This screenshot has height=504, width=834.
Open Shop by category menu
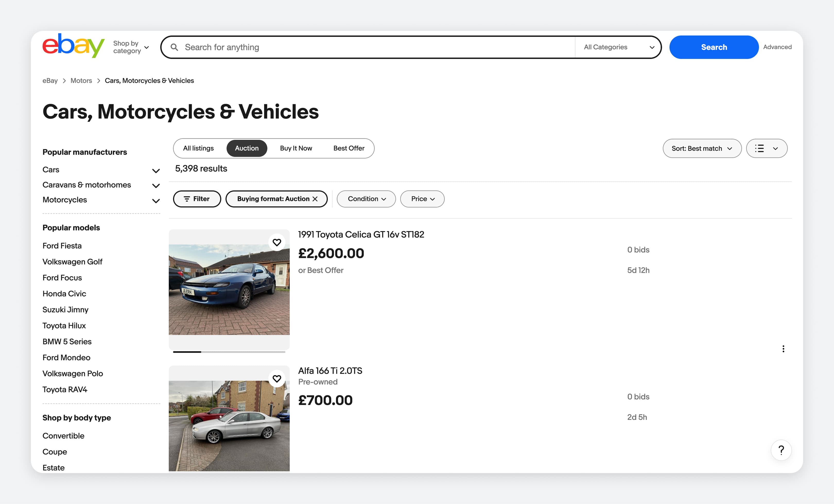click(x=131, y=47)
